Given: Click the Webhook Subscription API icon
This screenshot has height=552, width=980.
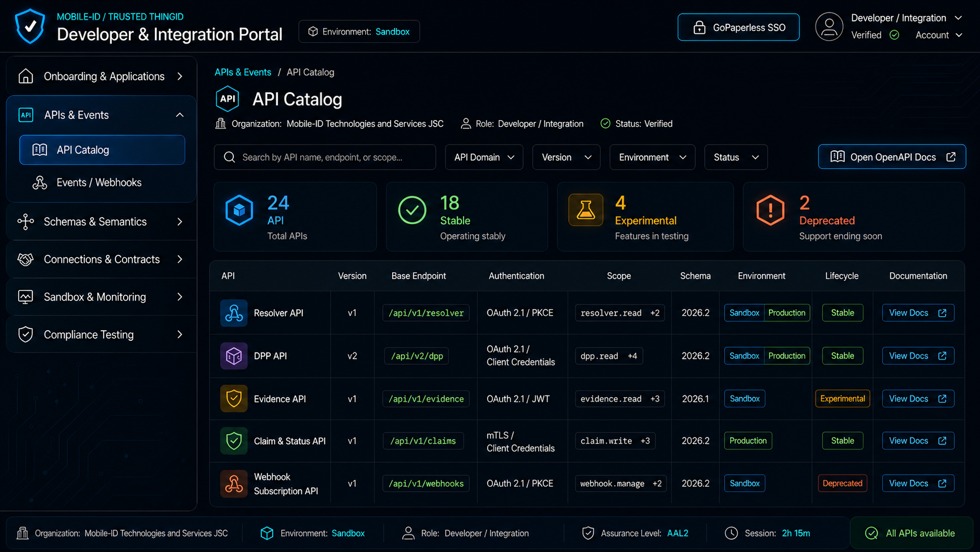Looking at the screenshot, I should point(234,484).
